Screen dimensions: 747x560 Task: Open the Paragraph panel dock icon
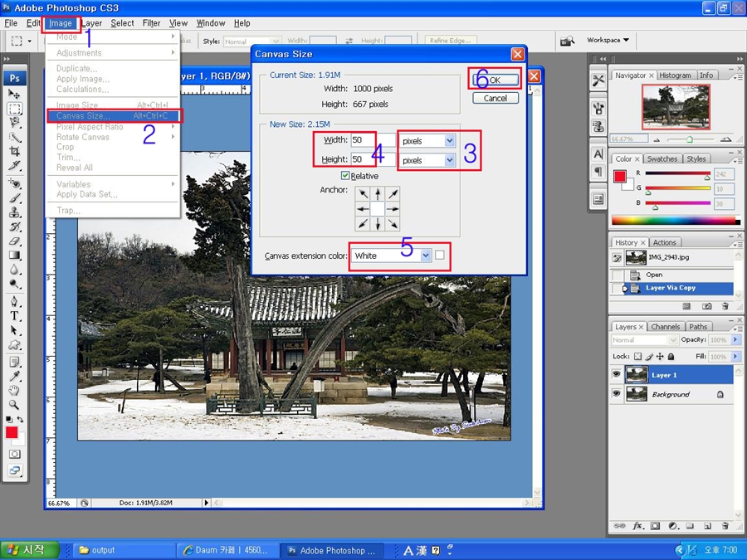click(x=598, y=171)
